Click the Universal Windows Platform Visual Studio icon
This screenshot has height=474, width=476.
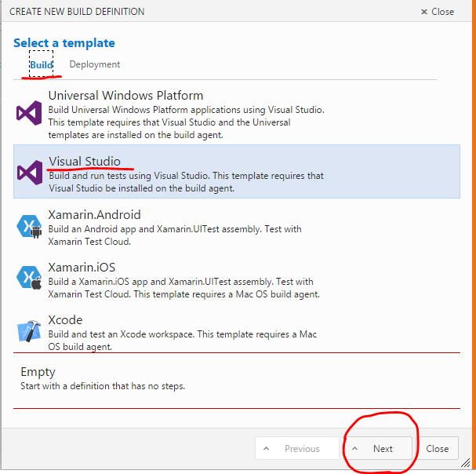tap(29, 113)
